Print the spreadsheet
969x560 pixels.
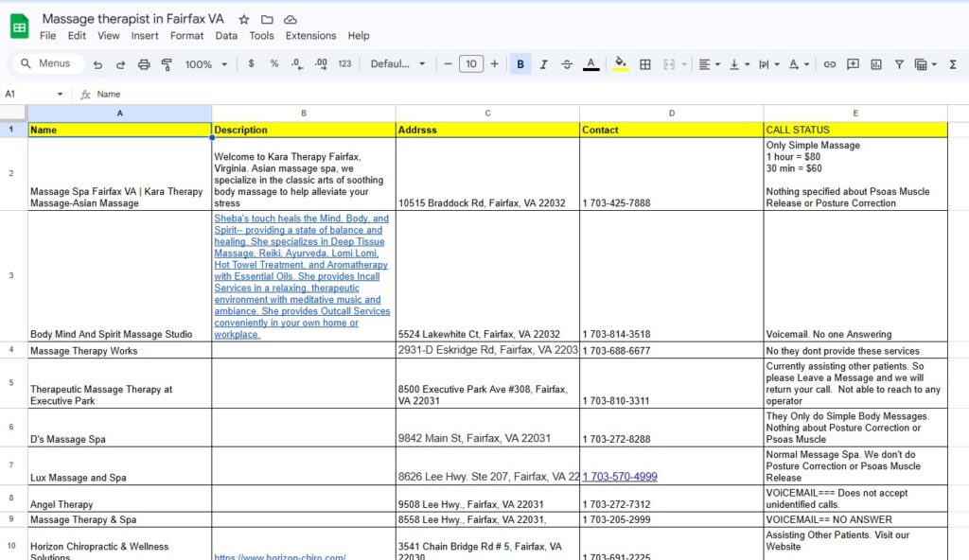144,64
